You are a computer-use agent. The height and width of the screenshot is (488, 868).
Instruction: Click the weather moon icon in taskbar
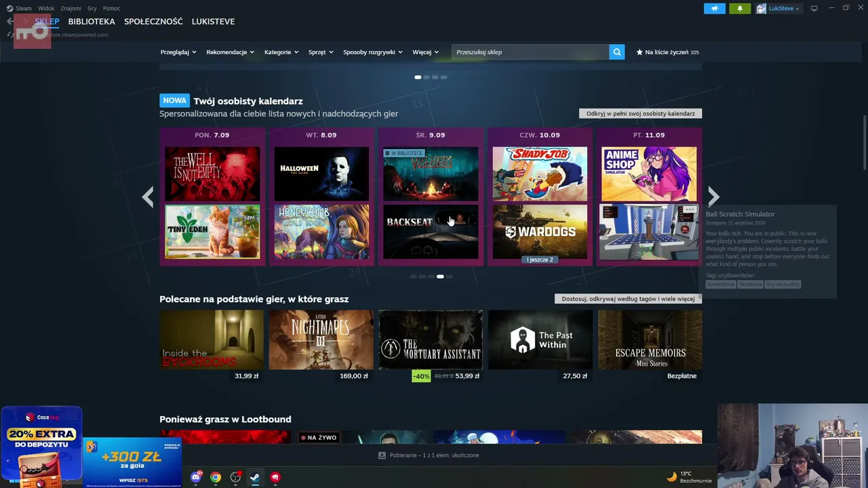(x=671, y=476)
